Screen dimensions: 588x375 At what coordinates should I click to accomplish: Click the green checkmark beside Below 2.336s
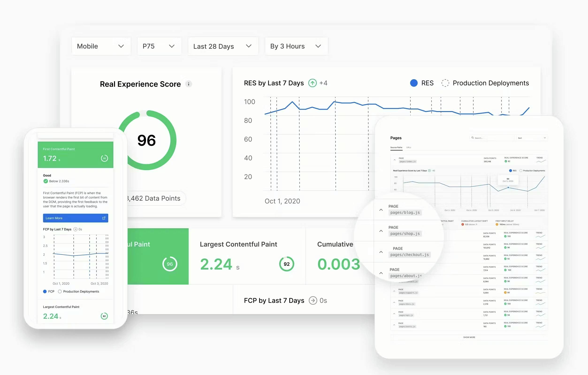[46, 181]
